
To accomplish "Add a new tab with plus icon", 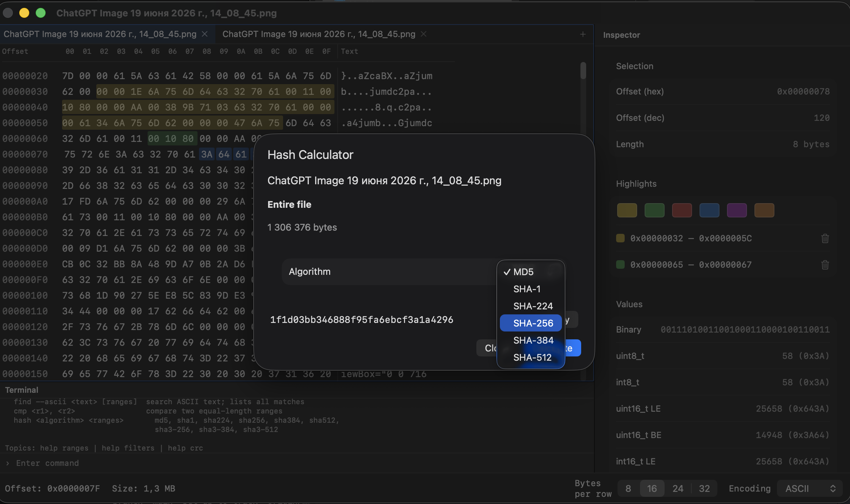I will click(583, 34).
